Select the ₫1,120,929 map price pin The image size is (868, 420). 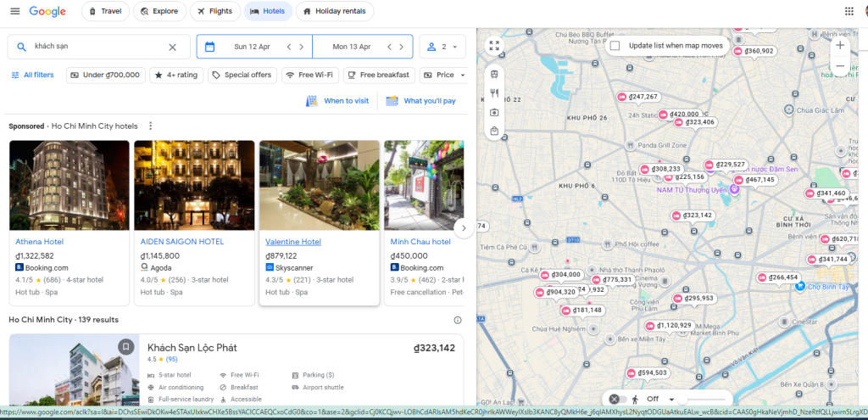pyautogui.click(x=669, y=326)
